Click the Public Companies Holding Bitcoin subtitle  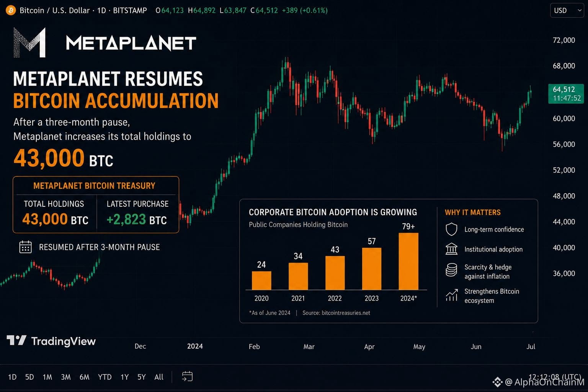coord(298,225)
